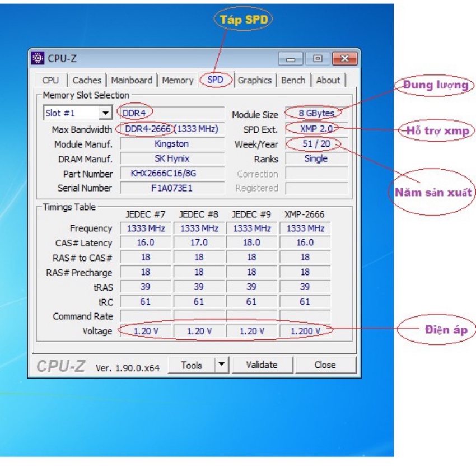Click the arrow of the Slot #1 combo box
The height and width of the screenshot is (476, 476).
click(x=105, y=113)
